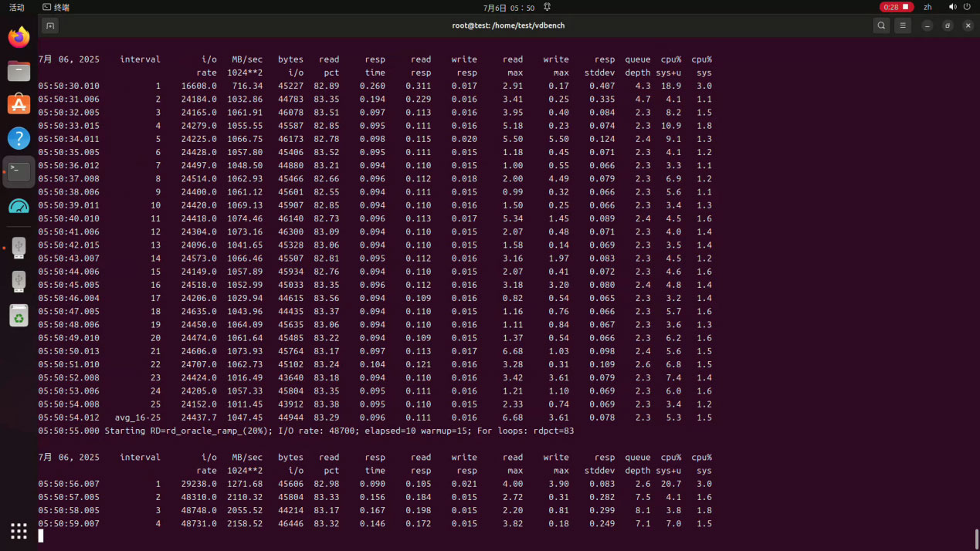Click the terminal search icon
Viewport: 980px width, 551px height.
pos(881,25)
